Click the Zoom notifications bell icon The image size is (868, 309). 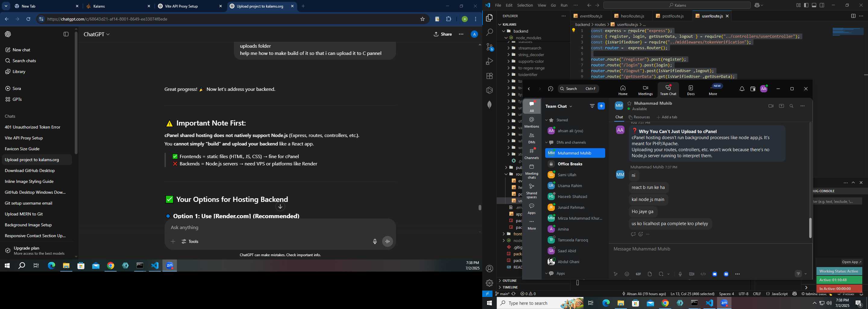click(x=742, y=89)
